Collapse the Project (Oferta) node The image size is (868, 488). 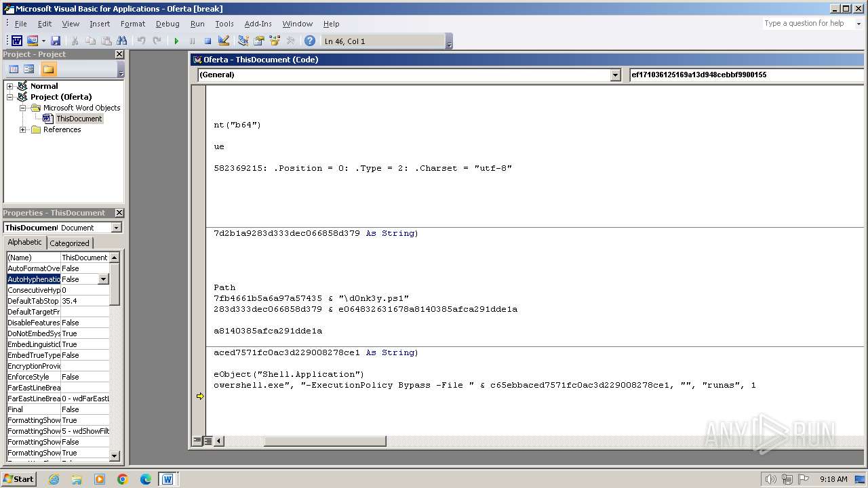point(10,97)
